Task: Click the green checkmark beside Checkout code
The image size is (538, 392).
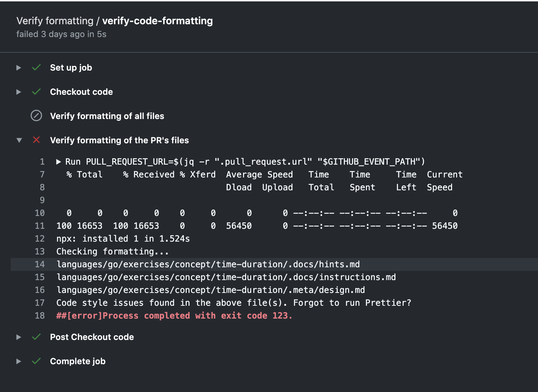Action: click(36, 92)
